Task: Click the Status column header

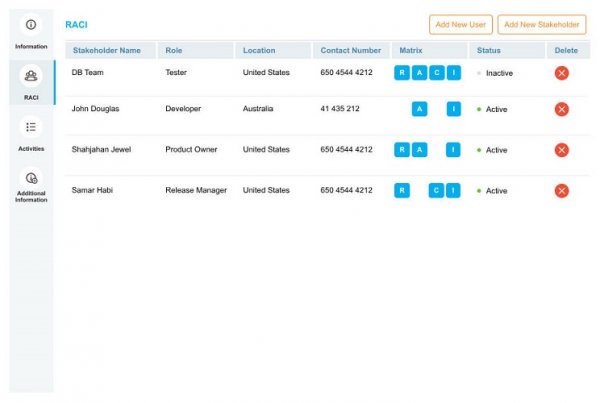Action: pos(489,50)
